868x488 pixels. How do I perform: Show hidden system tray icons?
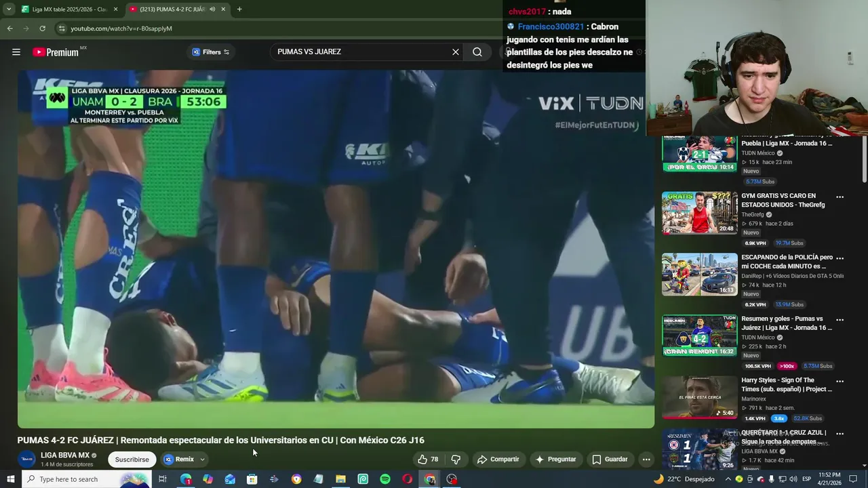(x=728, y=479)
